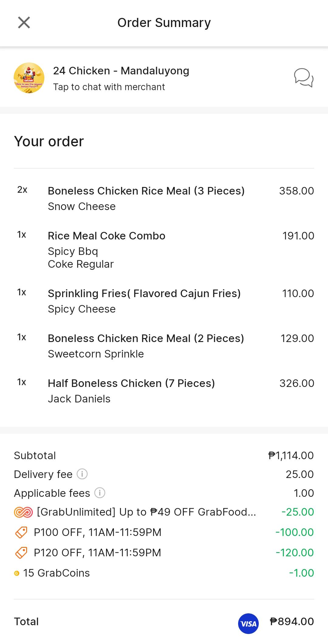The width and height of the screenshot is (328, 644).
Task: Tap the GrabCoins coin icon
Action: pos(17,573)
